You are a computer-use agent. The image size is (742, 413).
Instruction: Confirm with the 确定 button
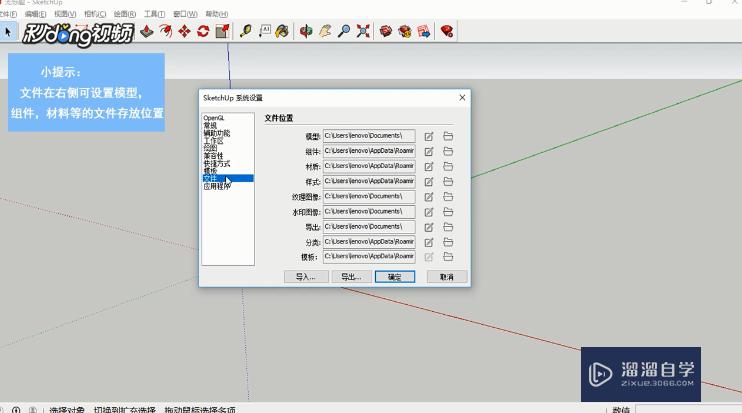click(x=395, y=277)
